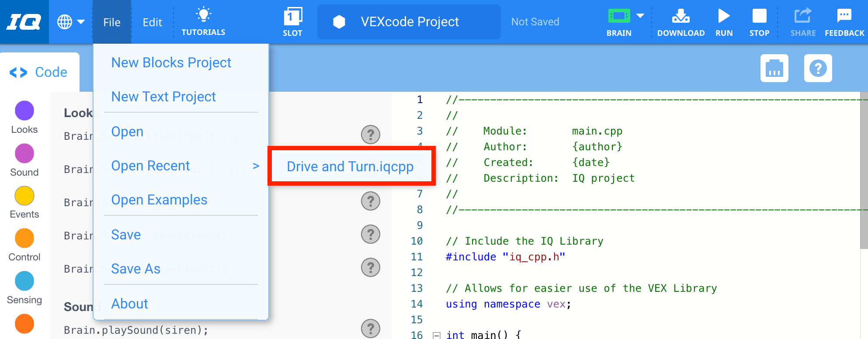The height and width of the screenshot is (339, 868).
Task: Close the File menu
Action: click(112, 22)
